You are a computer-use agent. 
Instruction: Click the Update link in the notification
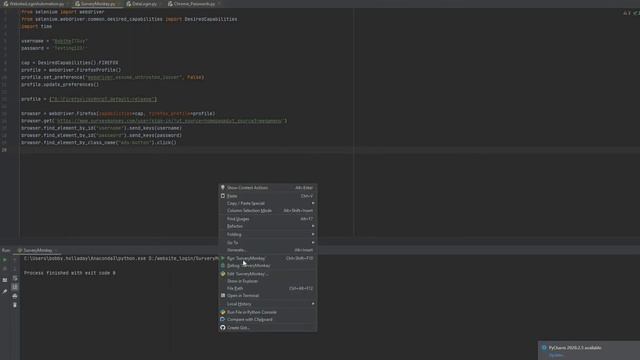(x=556, y=355)
